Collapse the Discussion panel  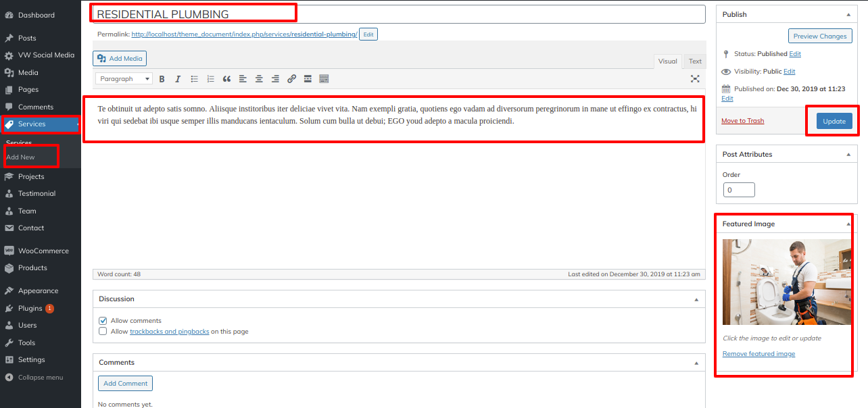pyautogui.click(x=696, y=299)
